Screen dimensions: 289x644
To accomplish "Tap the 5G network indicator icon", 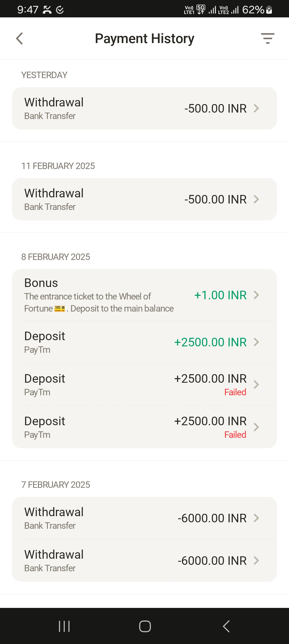I will point(201,9).
